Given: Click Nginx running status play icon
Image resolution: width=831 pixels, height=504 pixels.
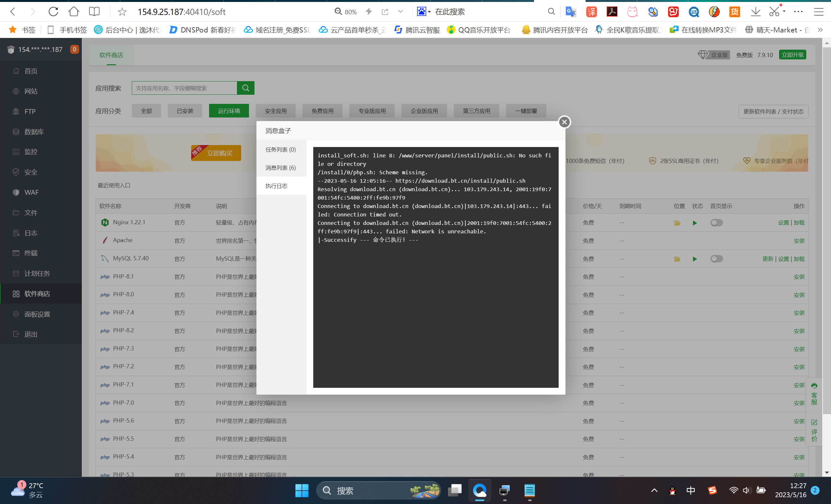Looking at the screenshot, I should point(695,223).
